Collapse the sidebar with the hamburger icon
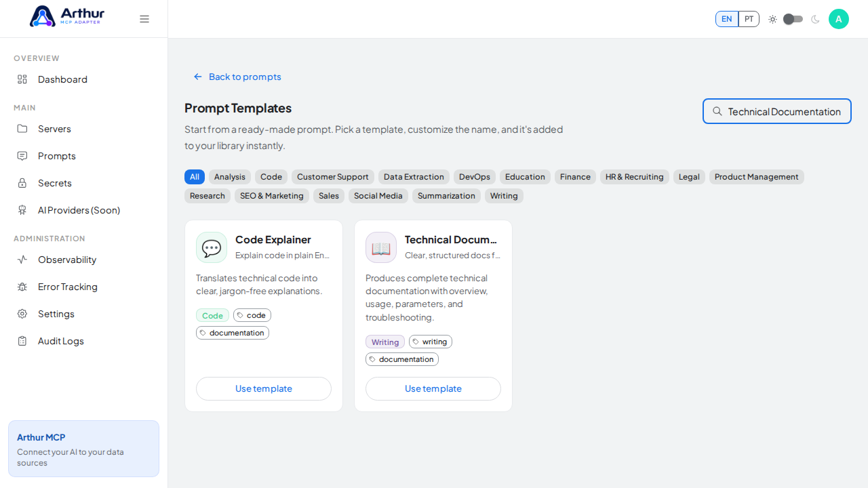 coord(144,19)
